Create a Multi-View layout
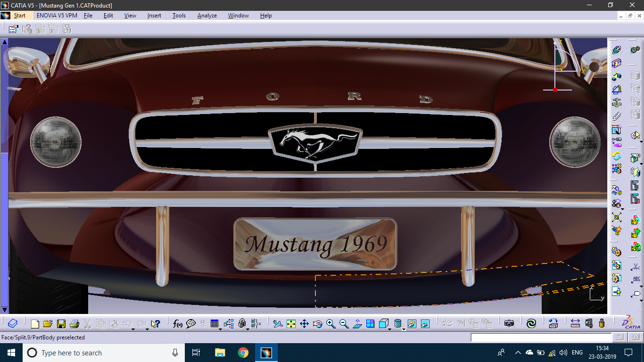 [371, 324]
